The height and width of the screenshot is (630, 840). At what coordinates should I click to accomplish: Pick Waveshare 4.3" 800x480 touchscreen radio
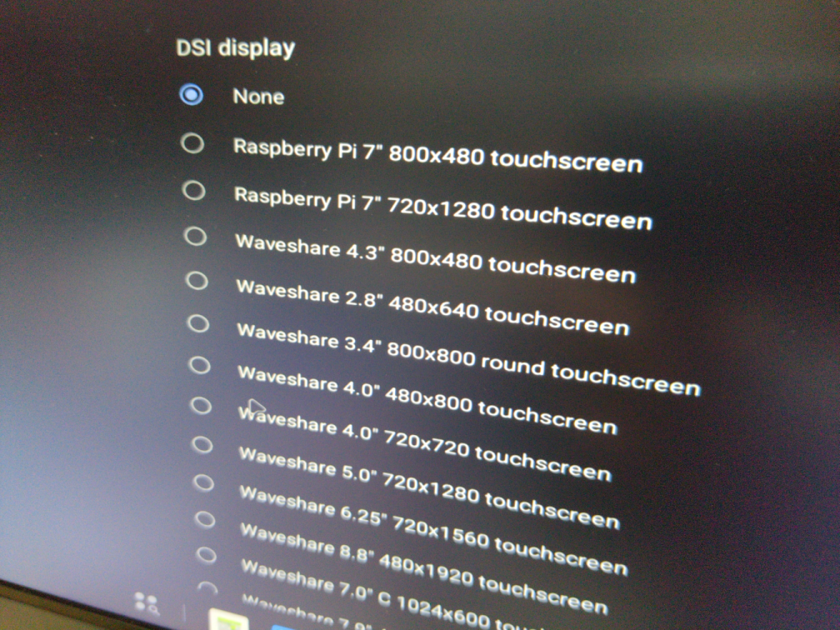click(x=195, y=236)
